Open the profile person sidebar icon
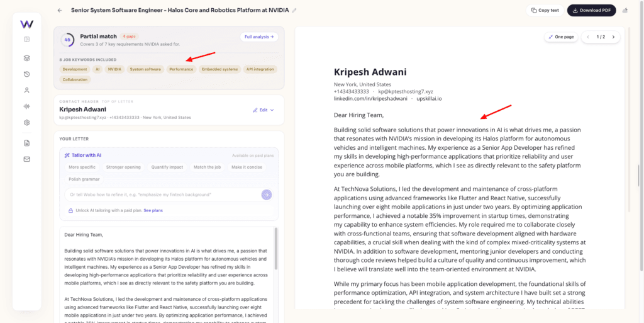The height and width of the screenshot is (323, 644). pos(26,91)
